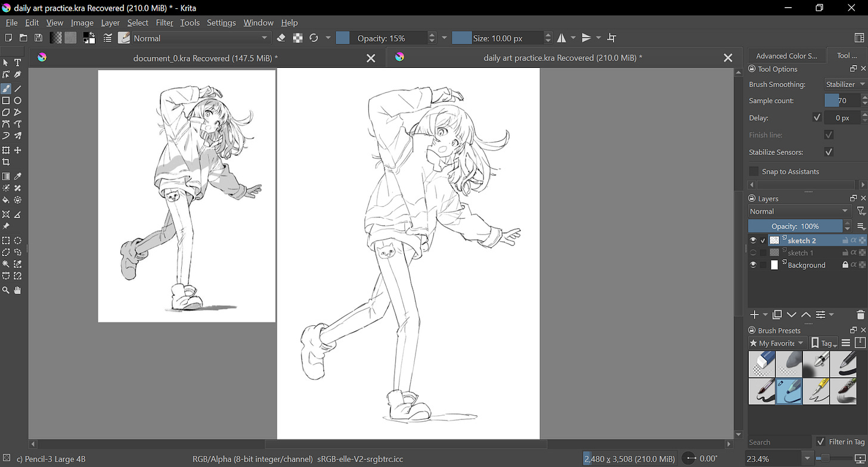Expand the Brush Smoothing Stabilizer dropdown
Image resolution: width=868 pixels, height=467 pixels.
tap(845, 85)
